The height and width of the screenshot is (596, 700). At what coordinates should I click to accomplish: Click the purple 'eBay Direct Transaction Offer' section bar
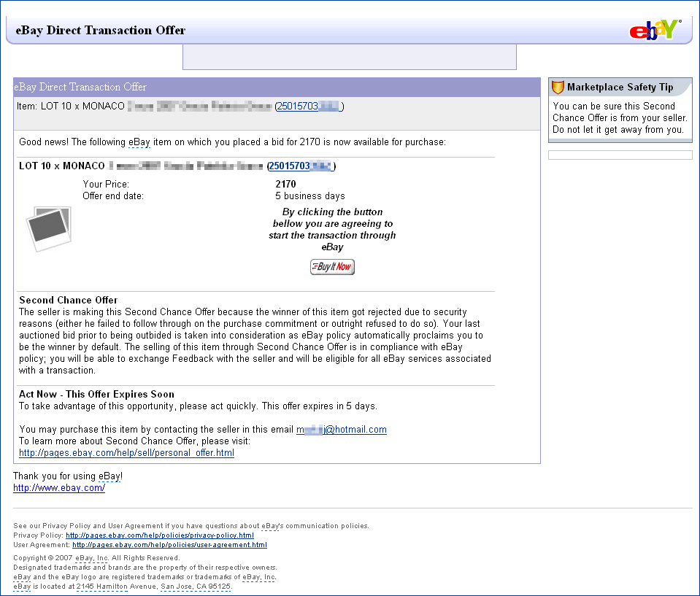click(277, 87)
